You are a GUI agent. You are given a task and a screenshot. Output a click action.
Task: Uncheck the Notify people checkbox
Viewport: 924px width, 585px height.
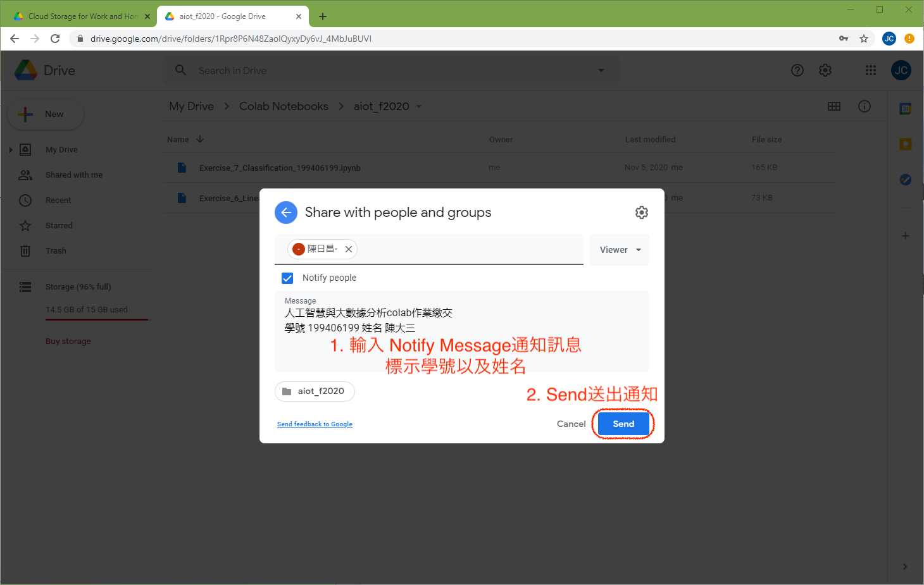tap(287, 278)
